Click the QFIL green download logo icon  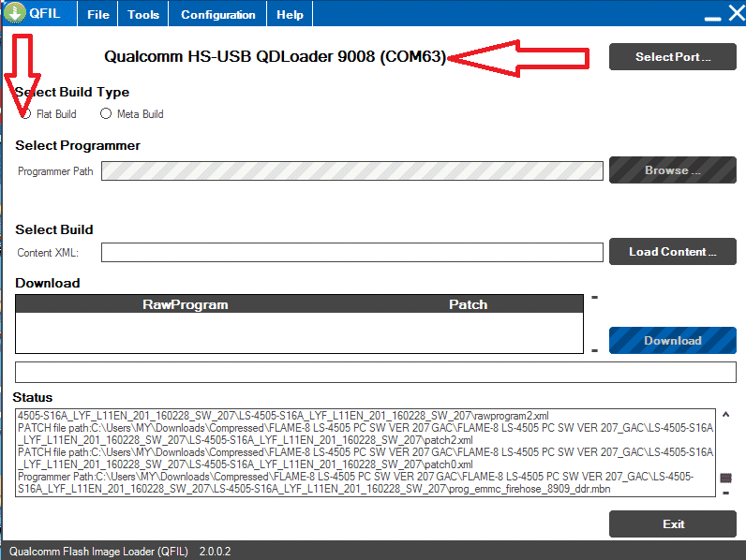[x=15, y=13]
